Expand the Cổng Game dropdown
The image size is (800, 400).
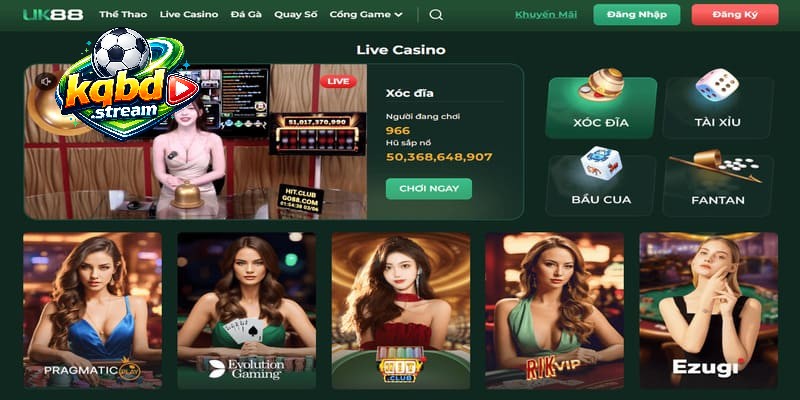(366, 15)
